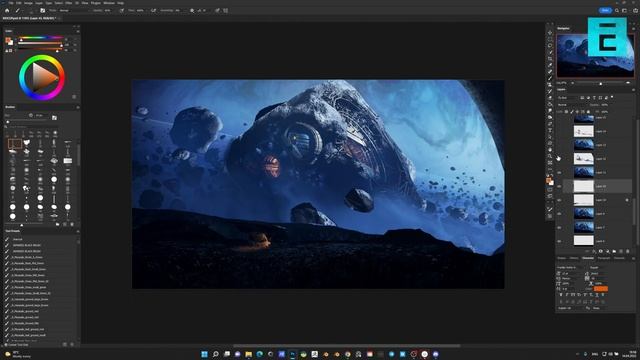Screen dimensions: 640x360
Task: Open the workspace switcher icon
Action: tap(624, 11)
